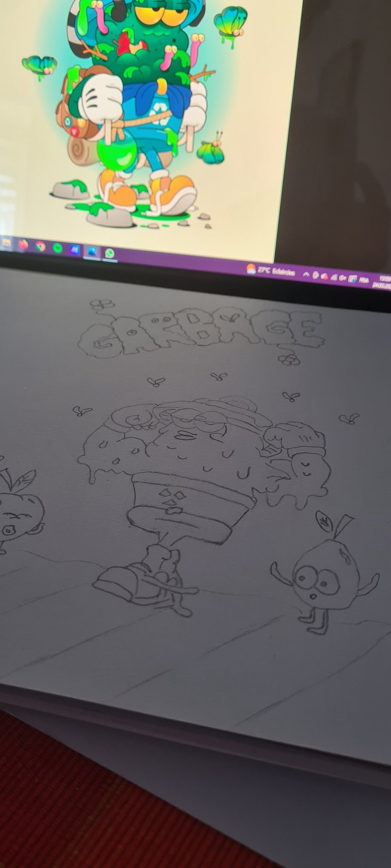This screenshot has height=868, width=391.
Task: Open File Explorer from the taskbar
Action: point(7,243)
